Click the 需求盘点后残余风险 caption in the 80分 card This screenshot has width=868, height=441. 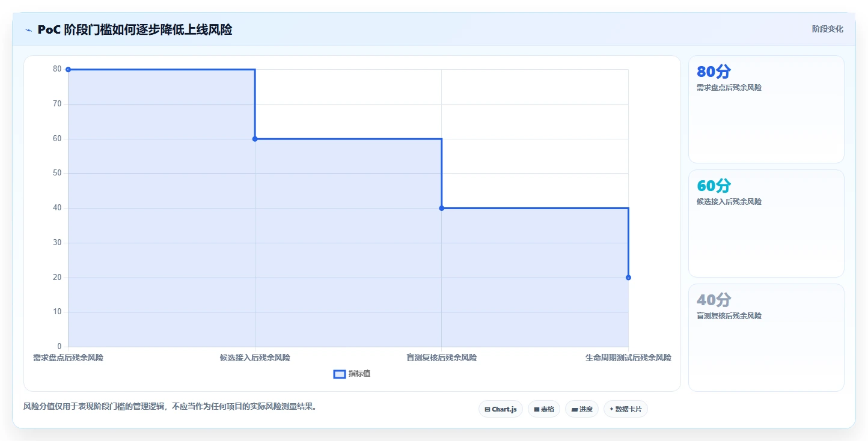[729, 88]
